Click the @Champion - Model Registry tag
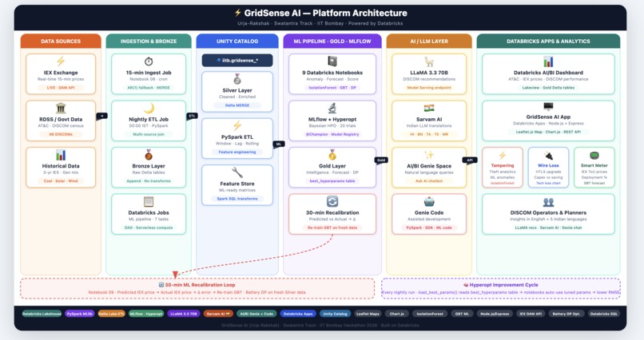Image resolution: width=644 pixels, height=340 pixels. pos(332,135)
